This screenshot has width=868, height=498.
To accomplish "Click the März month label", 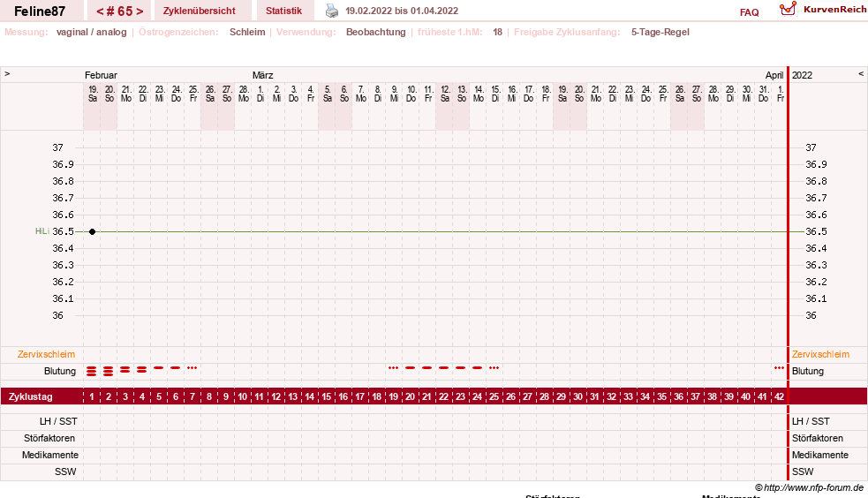I will point(262,75).
